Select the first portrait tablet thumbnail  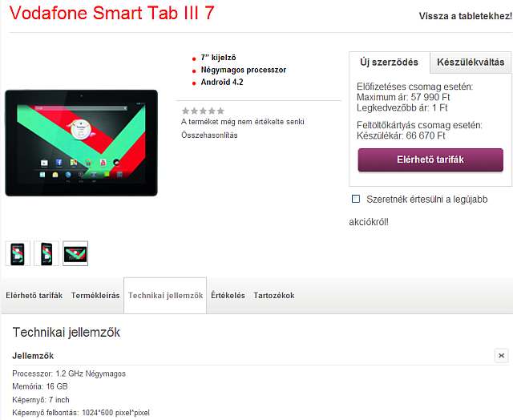(18, 253)
